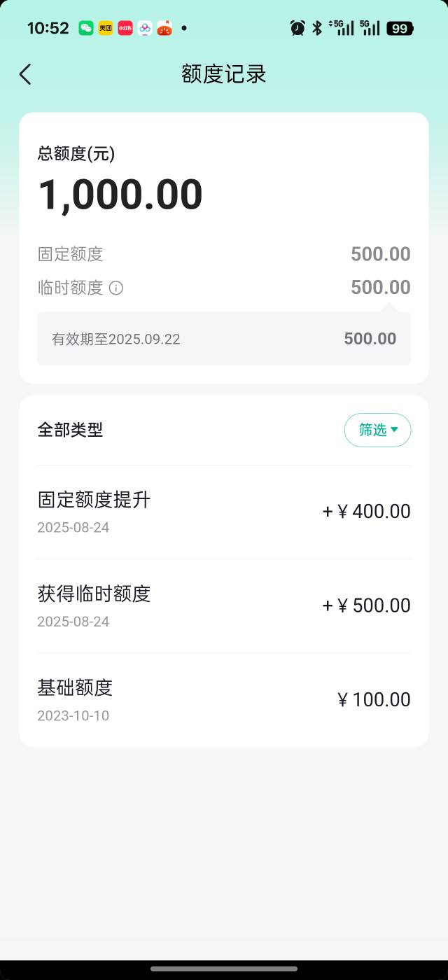Tap the +¥500.00 amount
The width and height of the screenshot is (448, 980).
coord(366,605)
